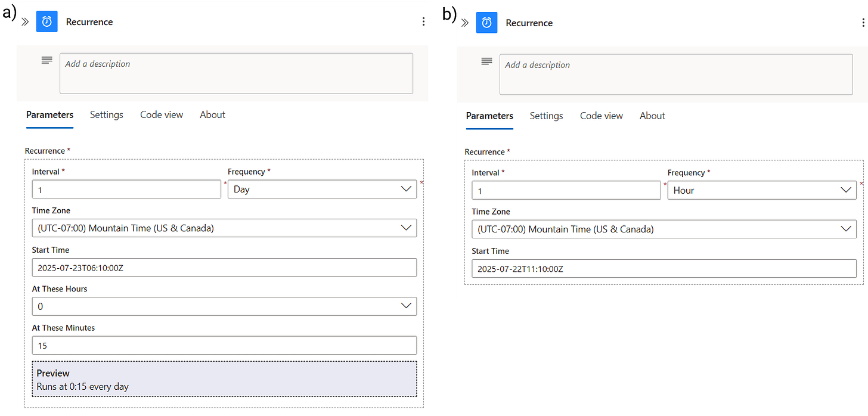The height and width of the screenshot is (416, 868).
Task: Click Start Time field 2025-07-23T06:10:00Z
Action: [x=224, y=268]
